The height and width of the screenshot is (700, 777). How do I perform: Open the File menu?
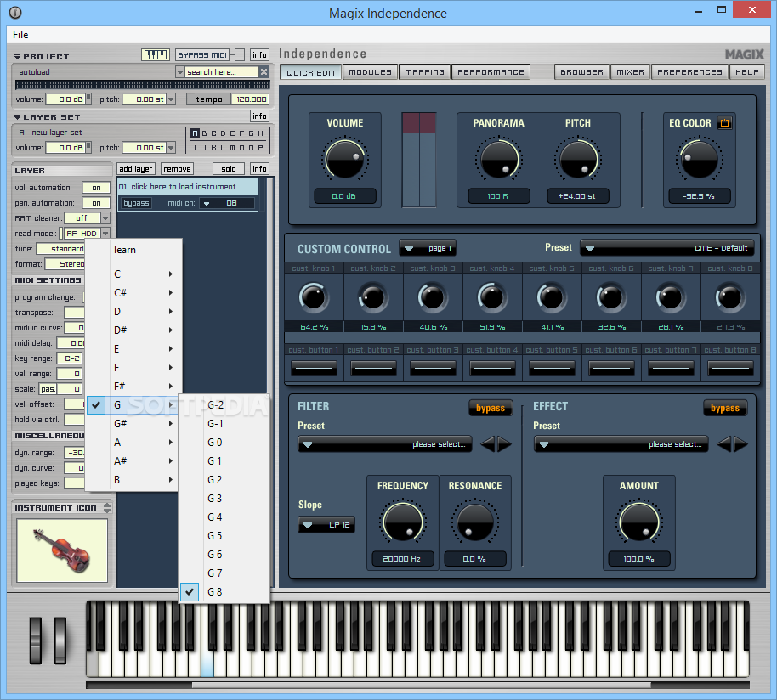(20, 35)
